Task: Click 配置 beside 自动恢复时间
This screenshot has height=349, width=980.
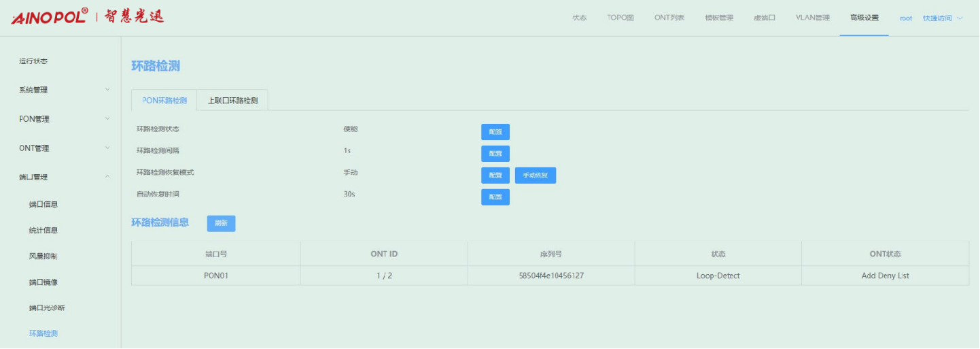Action: point(495,197)
